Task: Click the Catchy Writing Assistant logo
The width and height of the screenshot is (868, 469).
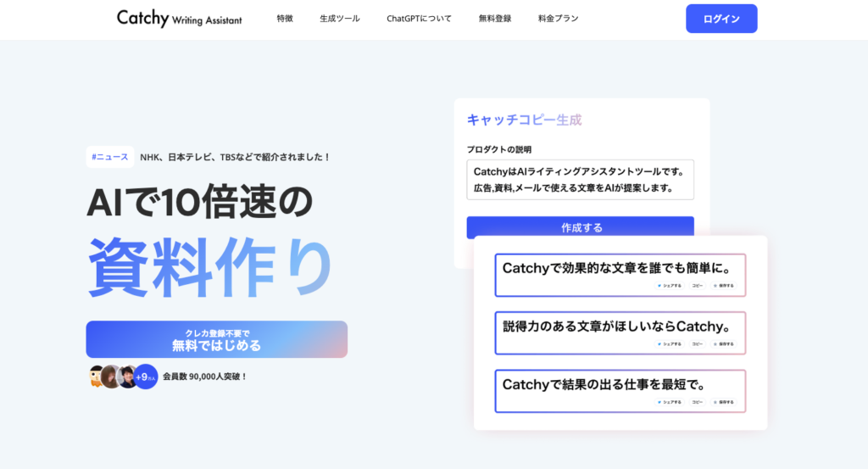Action: click(x=179, y=19)
